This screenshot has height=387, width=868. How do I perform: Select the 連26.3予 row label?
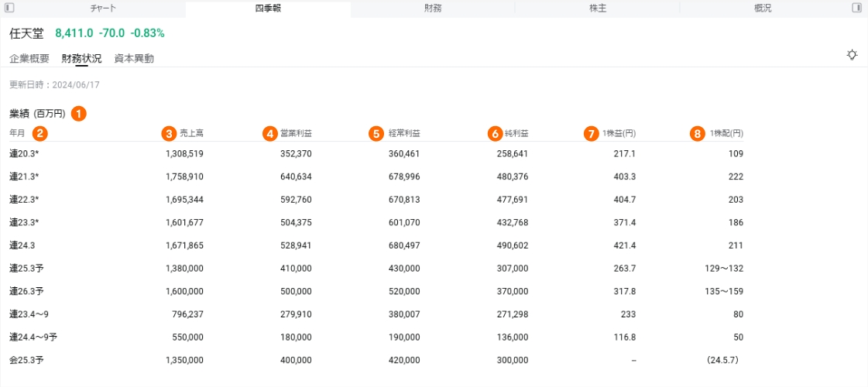[26, 291]
